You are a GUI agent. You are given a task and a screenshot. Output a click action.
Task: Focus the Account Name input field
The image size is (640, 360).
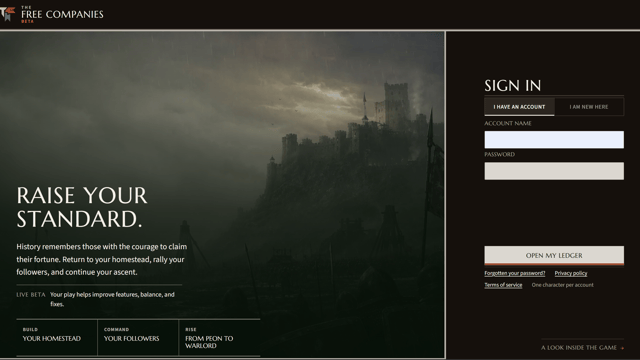[x=554, y=140]
